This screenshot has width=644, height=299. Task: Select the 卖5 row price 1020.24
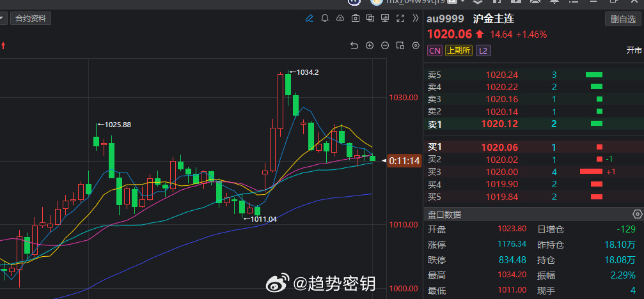coord(502,75)
